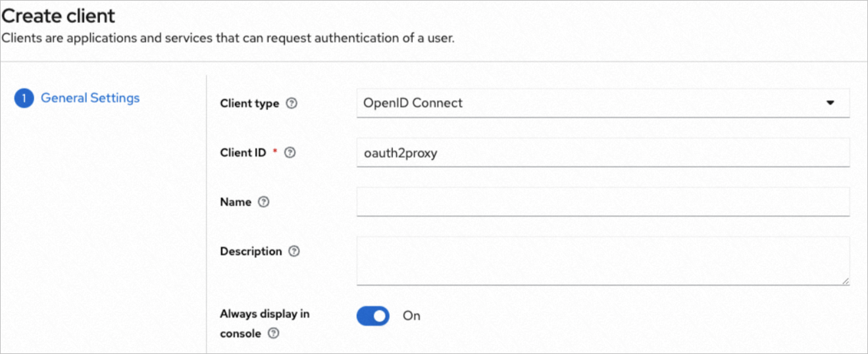Screen dimensions: 868x354
Task: Click the Always display in console label
Action: pos(264,314)
